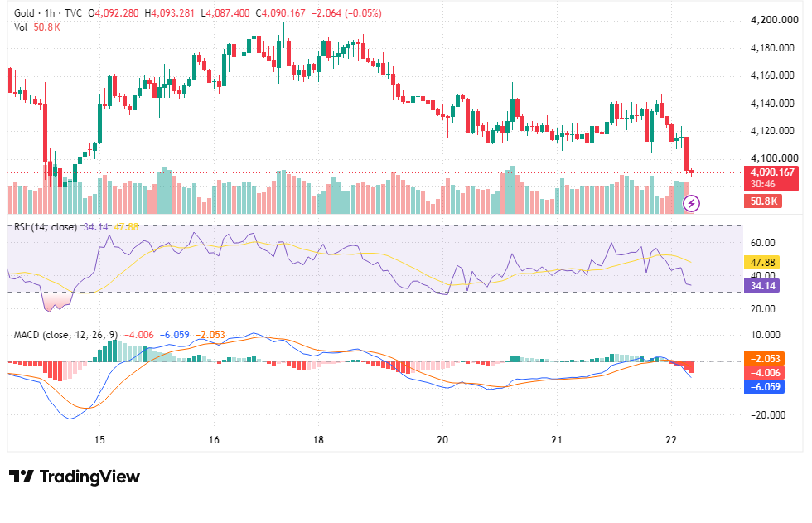Click the 10.000 level on MACD axis
812x523 pixels.
point(765,335)
